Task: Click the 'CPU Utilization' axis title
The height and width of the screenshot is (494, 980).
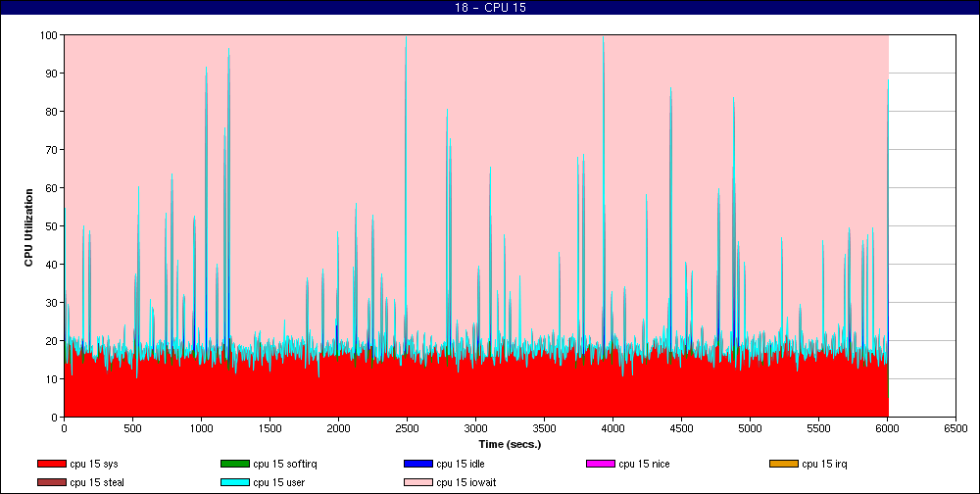Action: pyautogui.click(x=28, y=227)
